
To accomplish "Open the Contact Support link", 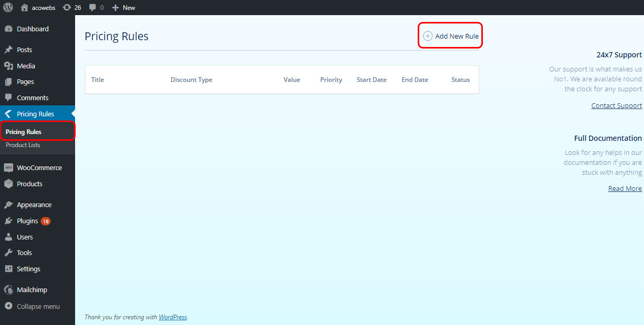I will [616, 105].
